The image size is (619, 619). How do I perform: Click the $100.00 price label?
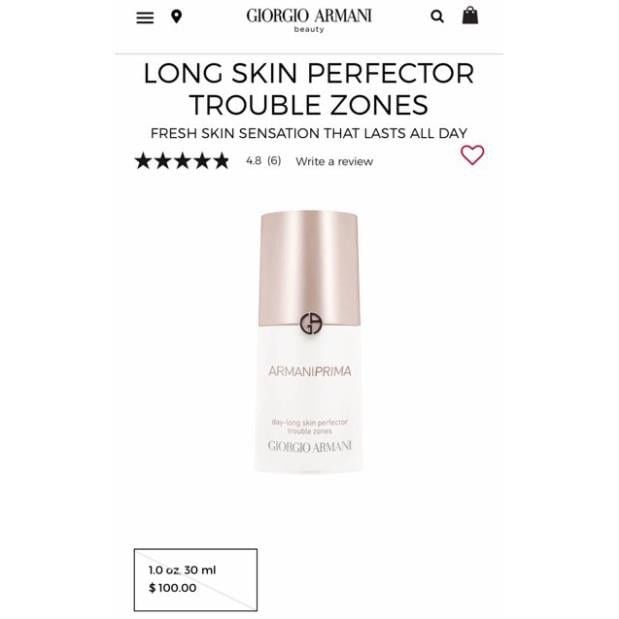[x=173, y=588]
